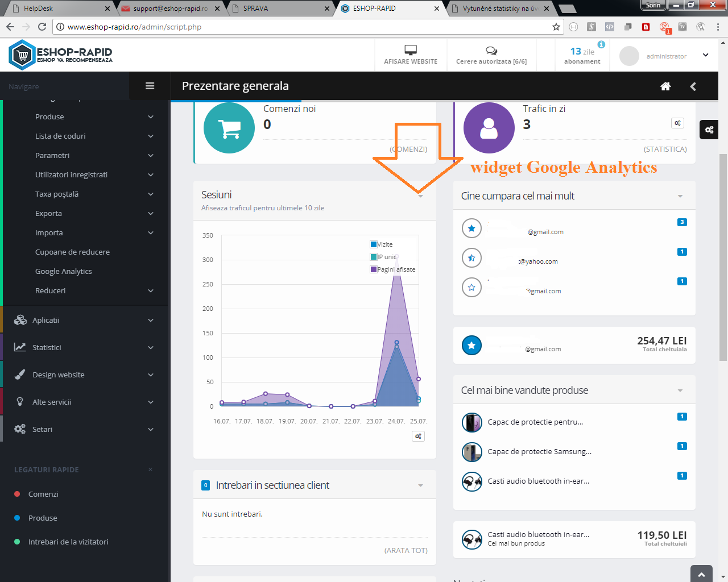The width and height of the screenshot is (728, 582).
Task: Toggle IP unic series in chart legend
Action: 384,257
